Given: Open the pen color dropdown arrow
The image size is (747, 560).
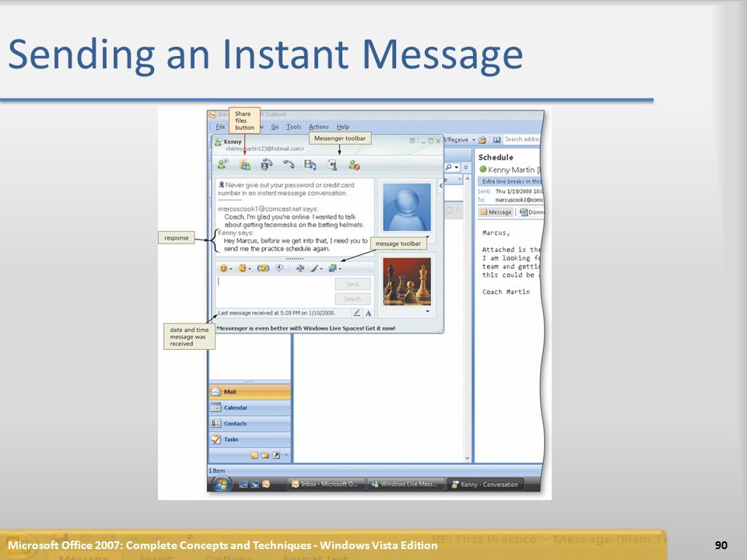Looking at the screenshot, I should (321, 269).
